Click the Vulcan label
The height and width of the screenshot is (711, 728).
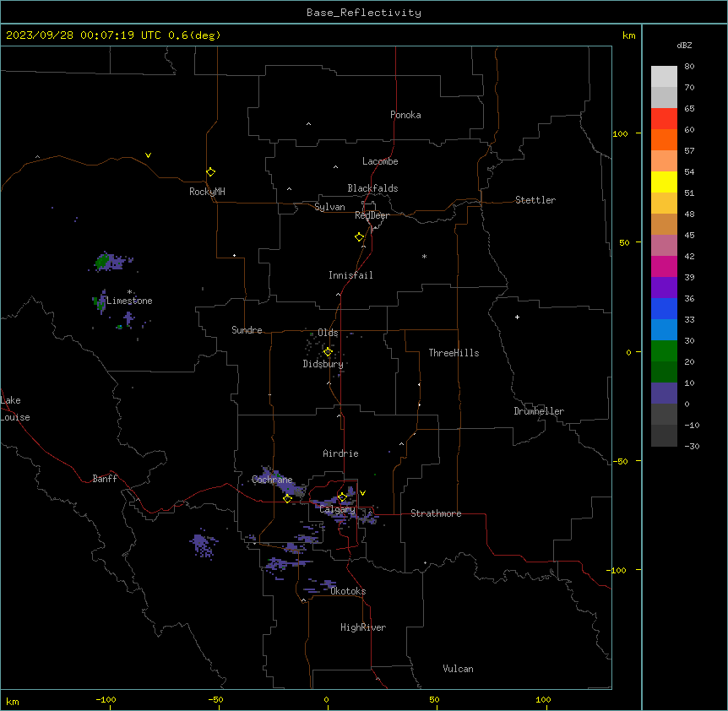[458, 669]
